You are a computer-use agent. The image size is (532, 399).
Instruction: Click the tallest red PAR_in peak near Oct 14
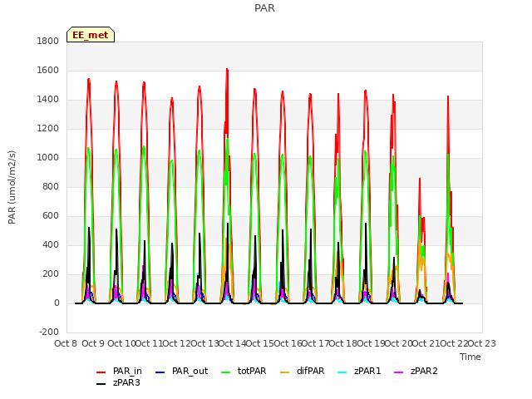(227, 70)
